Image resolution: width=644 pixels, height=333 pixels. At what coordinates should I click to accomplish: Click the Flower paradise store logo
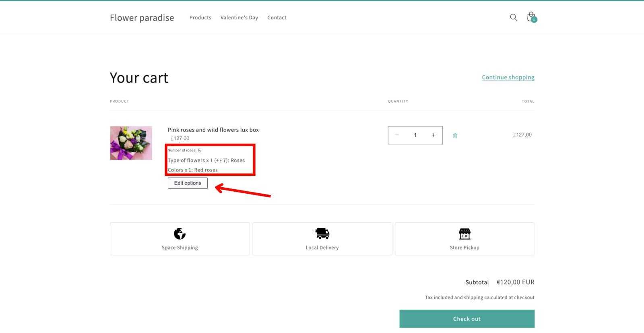click(142, 18)
